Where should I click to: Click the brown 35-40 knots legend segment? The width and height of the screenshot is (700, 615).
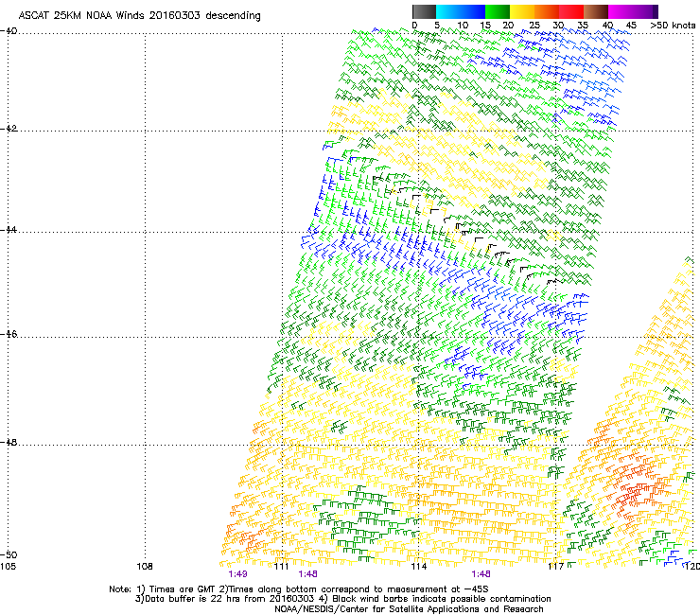click(596, 11)
